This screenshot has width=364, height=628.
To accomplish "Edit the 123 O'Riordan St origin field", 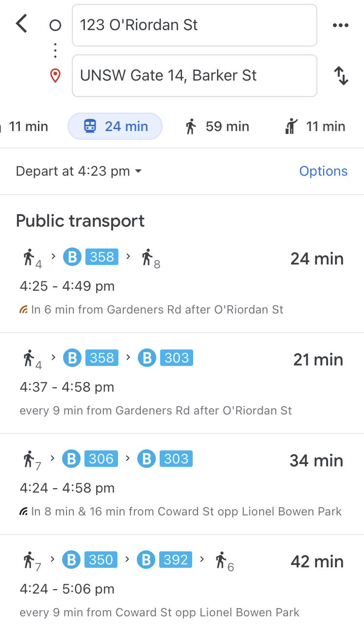I will tap(195, 25).
